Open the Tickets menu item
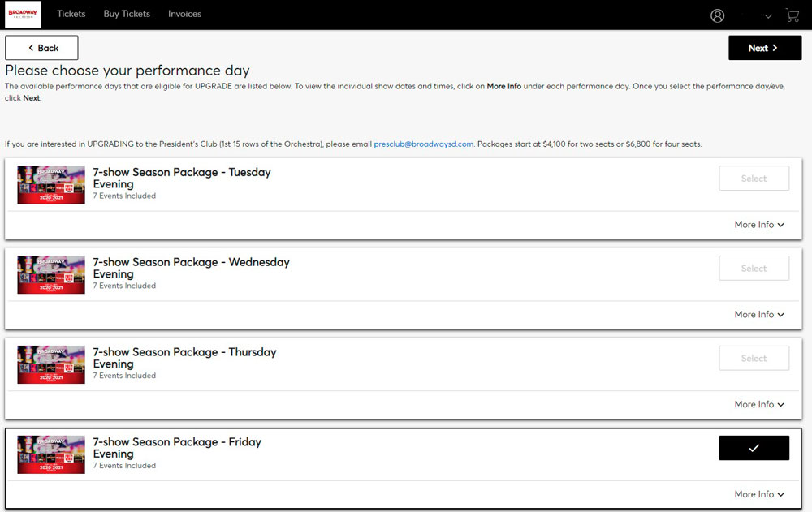The image size is (812, 512). (71, 14)
